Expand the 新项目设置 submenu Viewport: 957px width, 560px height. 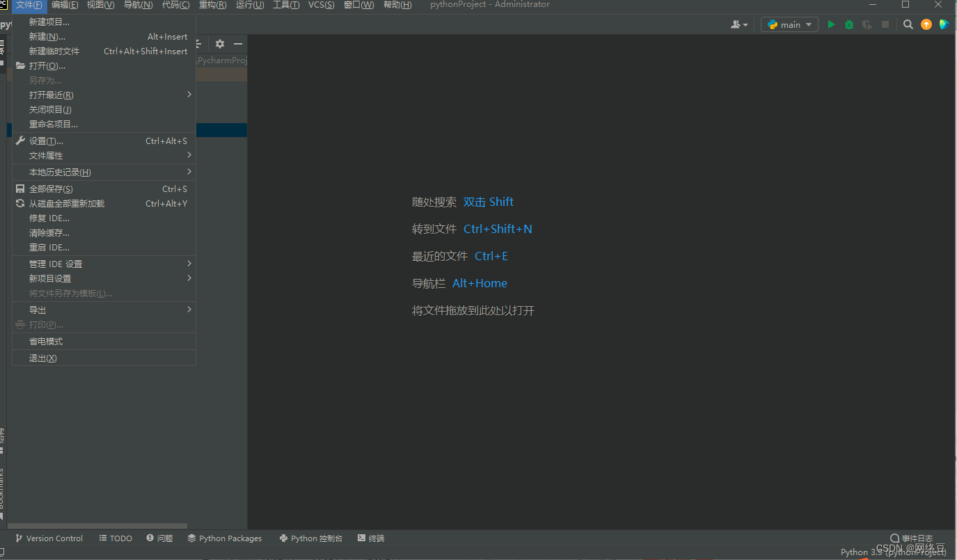coord(104,279)
